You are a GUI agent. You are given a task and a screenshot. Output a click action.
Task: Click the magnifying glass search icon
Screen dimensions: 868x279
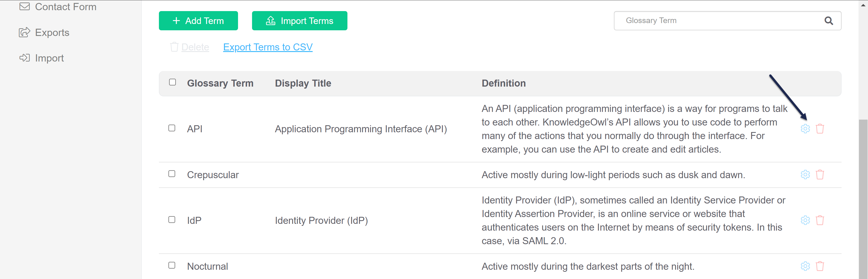pyautogui.click(x=829, y=21)
